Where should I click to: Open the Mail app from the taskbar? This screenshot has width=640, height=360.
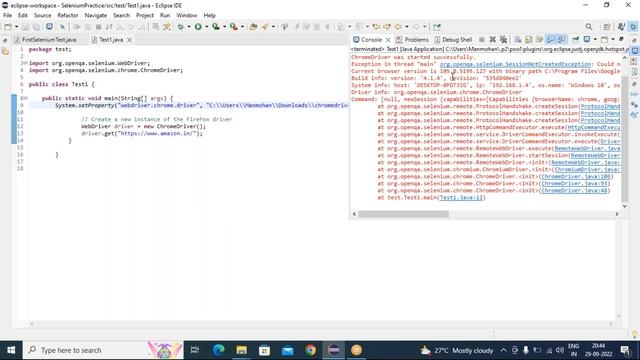(x=287, y=350)
